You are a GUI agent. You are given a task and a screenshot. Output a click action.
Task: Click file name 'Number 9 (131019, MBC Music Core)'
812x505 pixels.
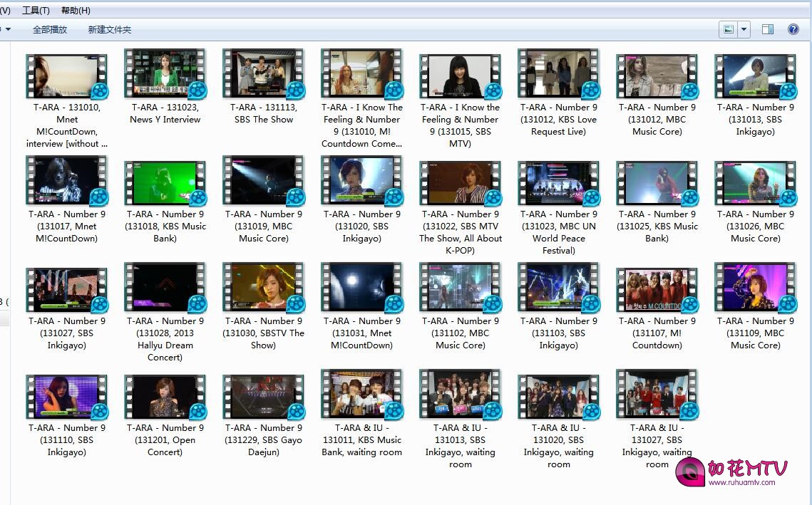[264, 226]
